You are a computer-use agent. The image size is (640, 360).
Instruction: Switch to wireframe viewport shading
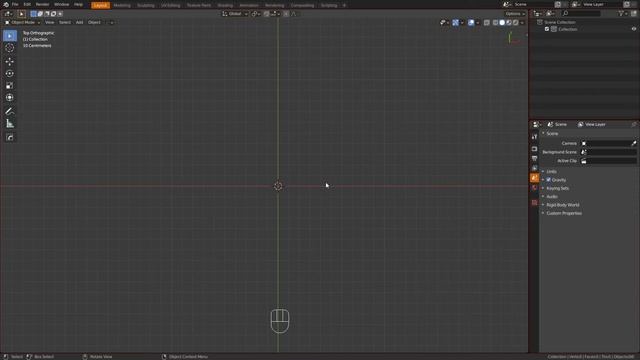coord(495,22)
